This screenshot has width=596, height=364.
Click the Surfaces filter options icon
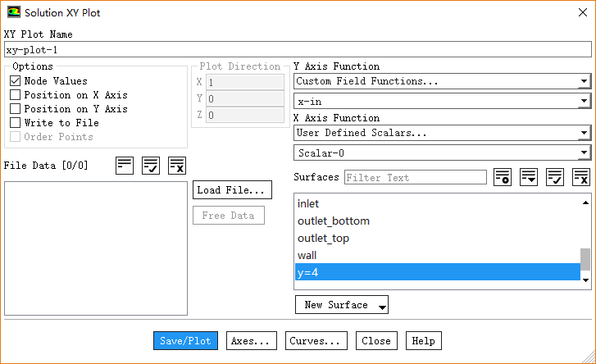(x=503, y=177)
